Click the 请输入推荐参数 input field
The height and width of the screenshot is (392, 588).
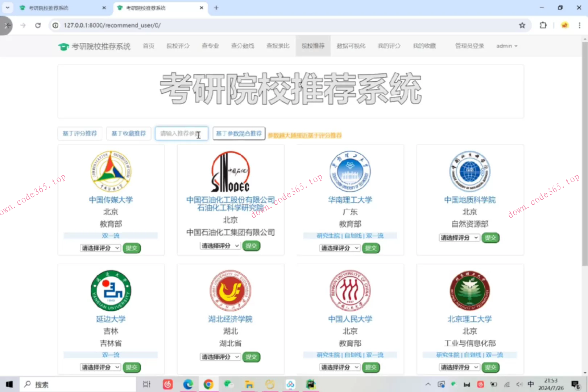pos(181,134)
